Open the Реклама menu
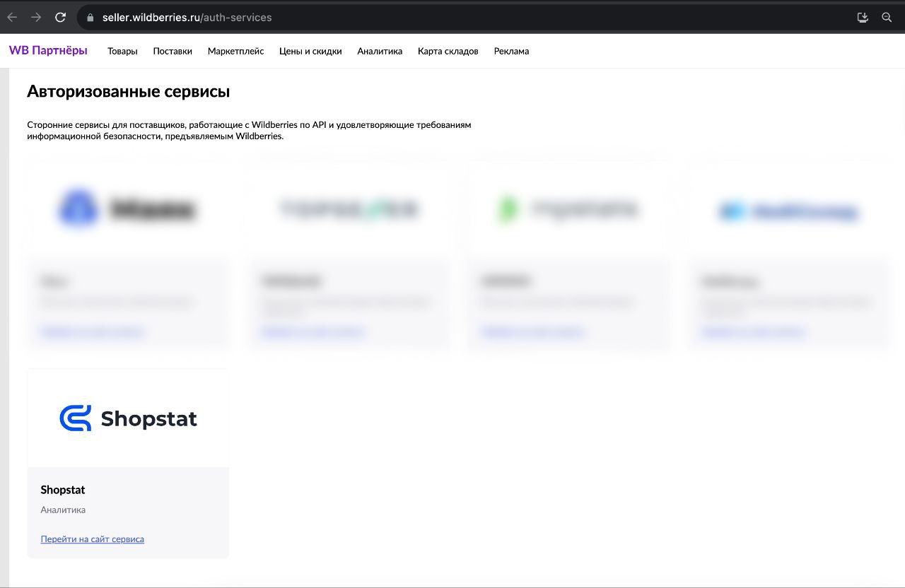 [x=511, y=51]
